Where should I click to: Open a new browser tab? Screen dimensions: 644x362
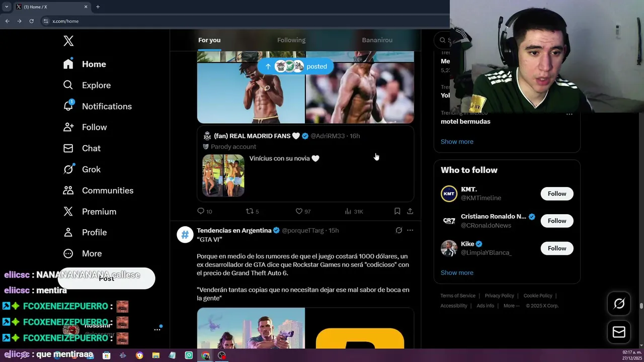[98, 7]
